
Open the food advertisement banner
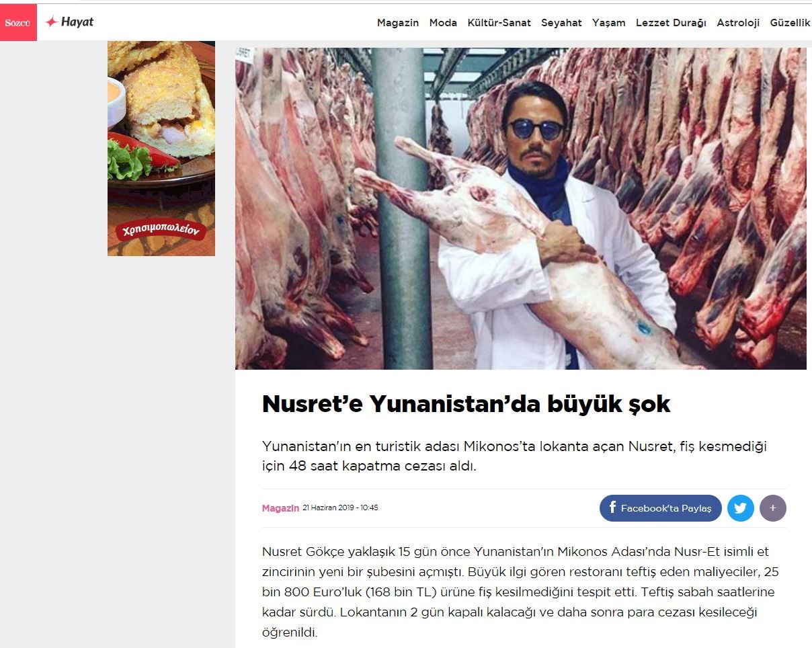[x=161, y=149]
